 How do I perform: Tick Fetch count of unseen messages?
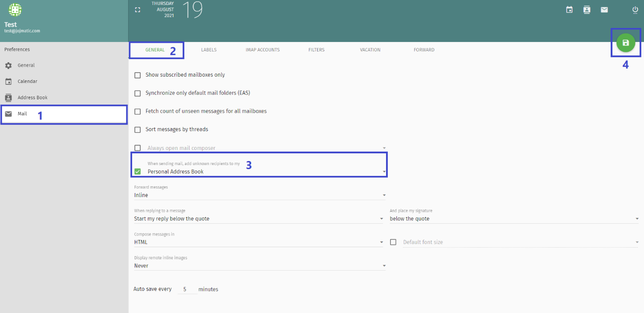[x=138, y=111]
